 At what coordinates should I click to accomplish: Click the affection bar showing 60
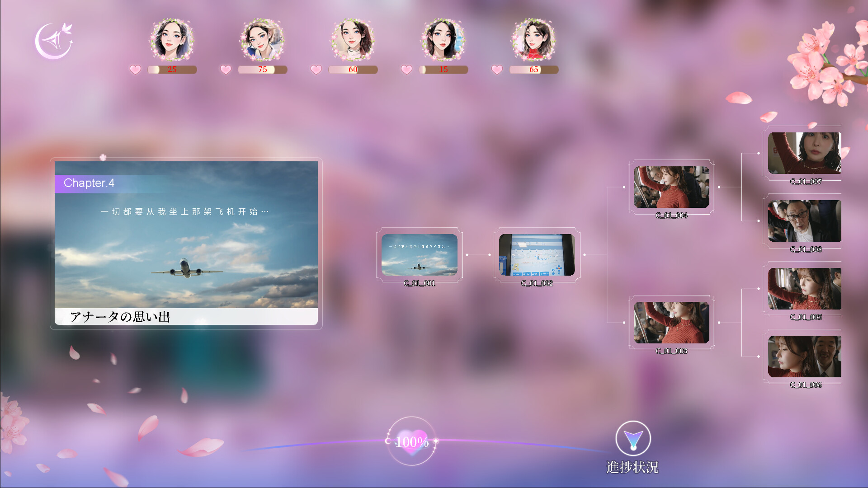(353, 70)
